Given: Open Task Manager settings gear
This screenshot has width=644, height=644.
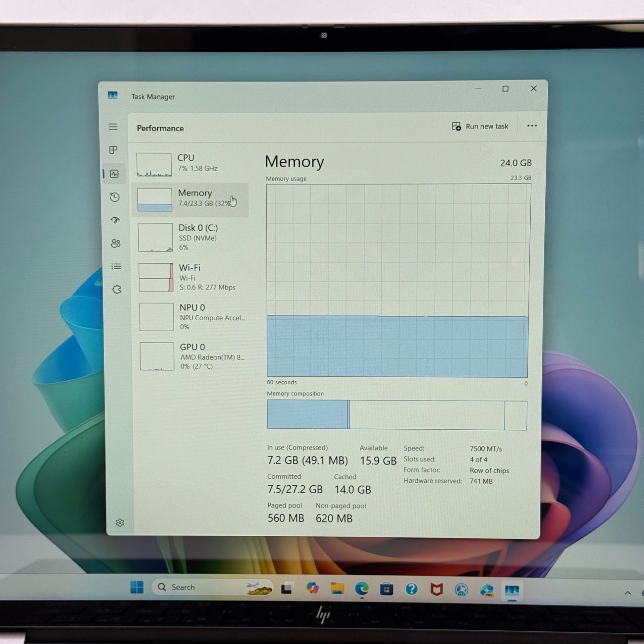Looking at the screenshot, I should click(120, 522).
